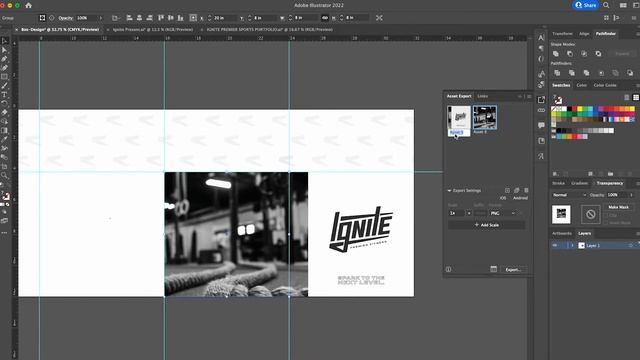Viewport: 640px width, 360px height.
Task: Click the Make Mask button
Action: pyautogui.click(x=618, y=207)
